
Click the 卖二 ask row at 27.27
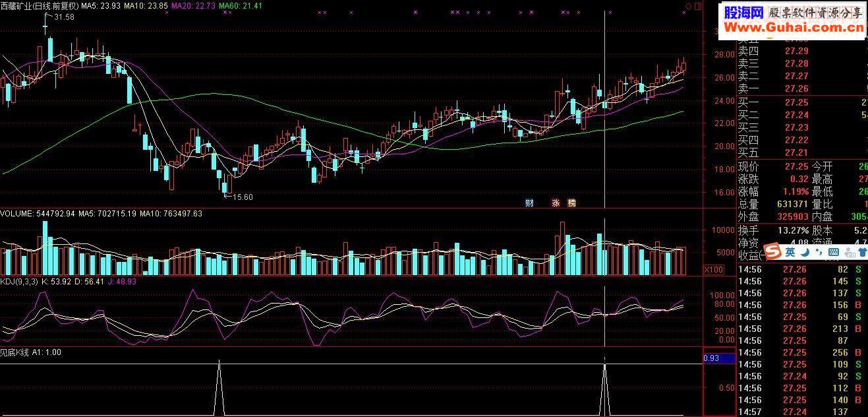pyautogui.click(x=801, y=76)
